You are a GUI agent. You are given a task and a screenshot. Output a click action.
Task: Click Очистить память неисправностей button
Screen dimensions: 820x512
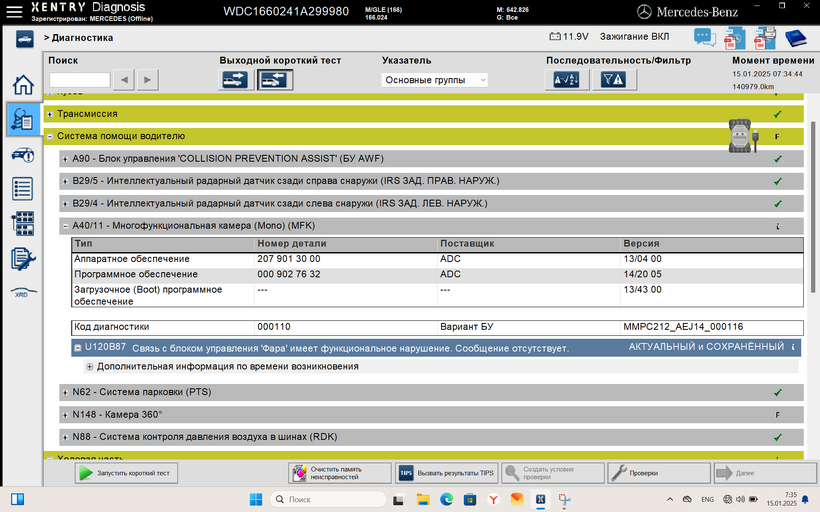tap(339, 473)
